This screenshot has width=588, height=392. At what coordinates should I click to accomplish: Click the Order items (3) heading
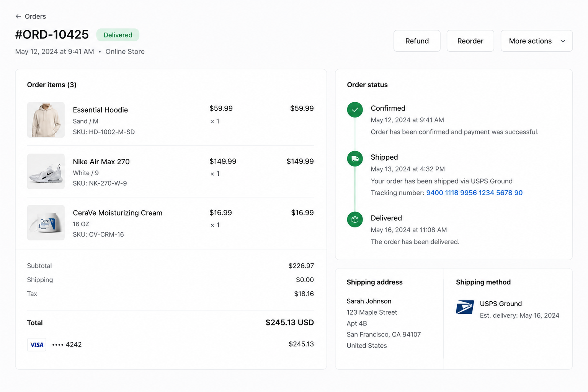tap(52, 85)
